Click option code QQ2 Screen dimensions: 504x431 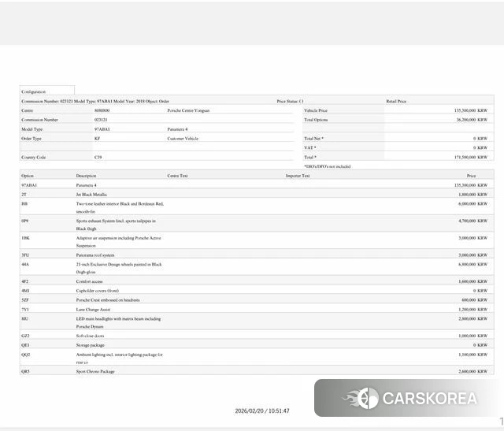26,355
